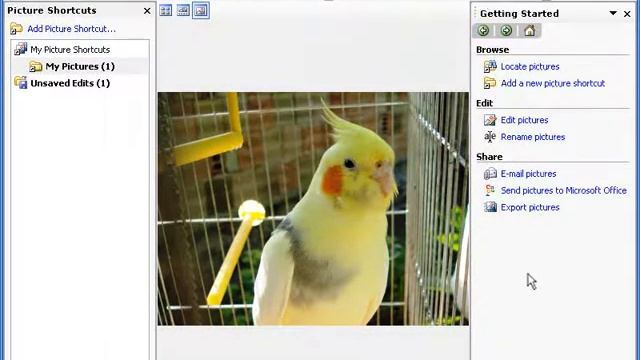Select Unsaved Edits (1) item

coord(70,83)
